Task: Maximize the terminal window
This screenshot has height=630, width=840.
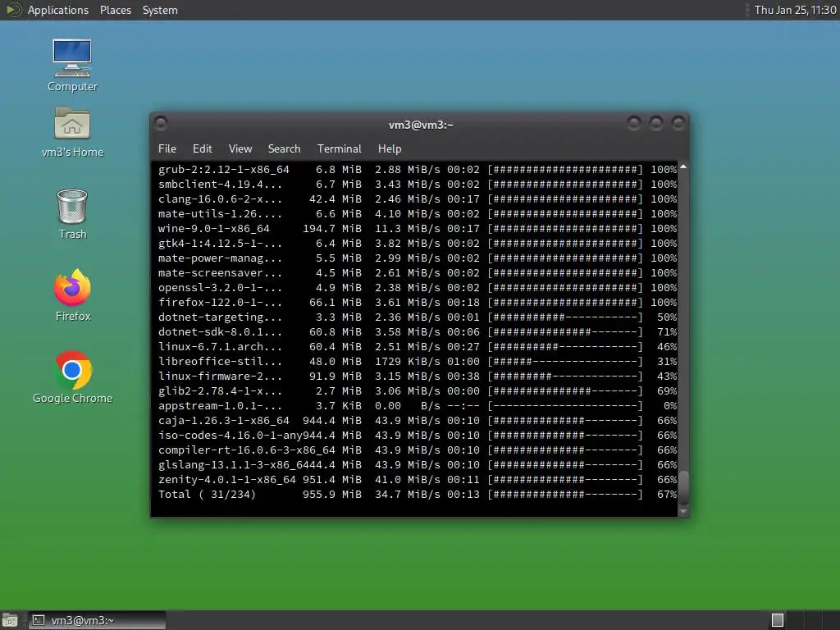Action: [656, 124]
